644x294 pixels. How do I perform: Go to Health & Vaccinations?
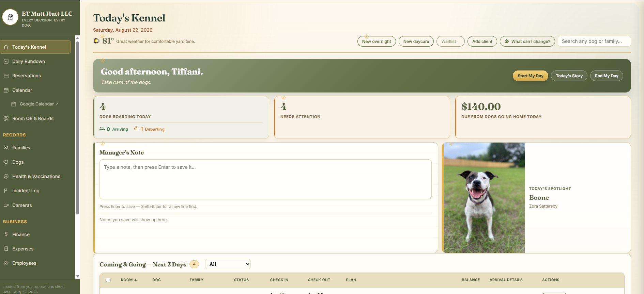pos(35,176)
